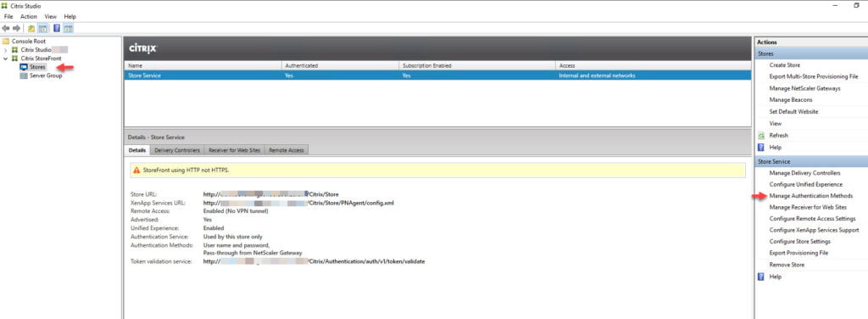Click the Up one level folder icon
868x319 pixels.
[x=31, y=28]
